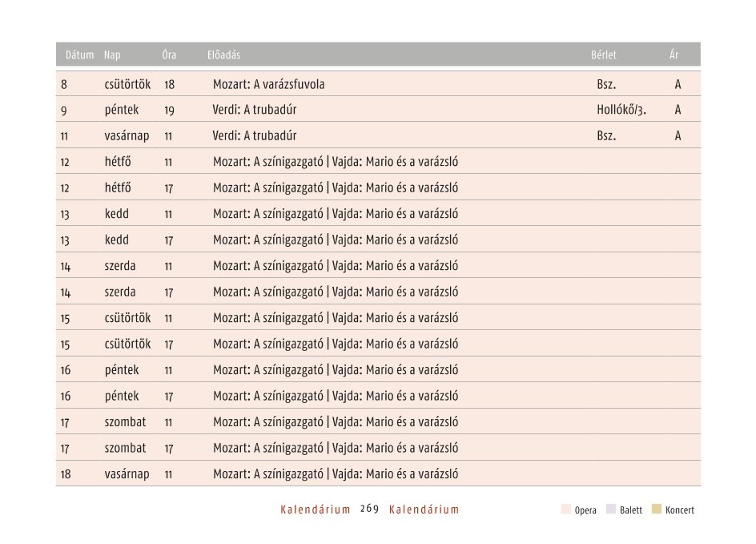Click Verdi: A trubadúr on péntek 9
The image size is (756, 544).
255,110
